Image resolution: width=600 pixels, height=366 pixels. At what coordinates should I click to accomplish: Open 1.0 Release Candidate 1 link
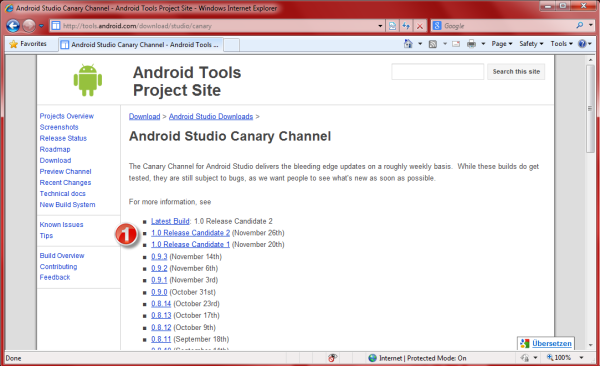point(190,245)
